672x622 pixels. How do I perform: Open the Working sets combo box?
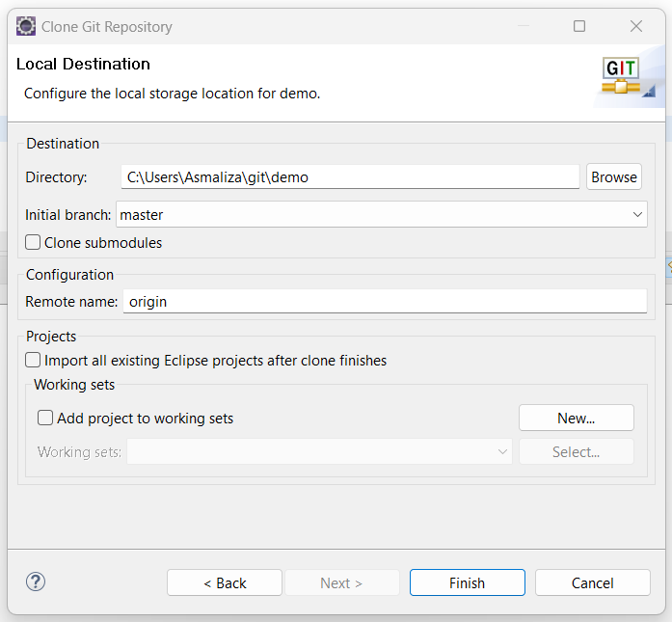click(x=319, y=451)
